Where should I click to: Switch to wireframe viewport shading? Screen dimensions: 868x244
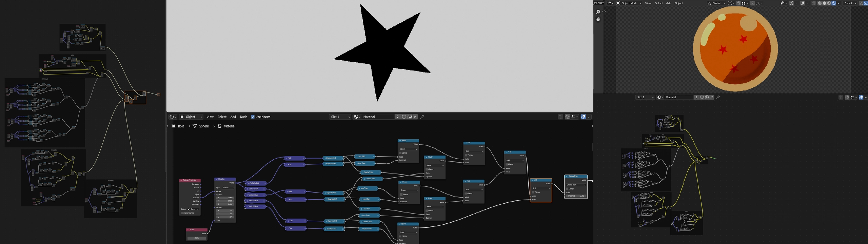click(820, 3)
